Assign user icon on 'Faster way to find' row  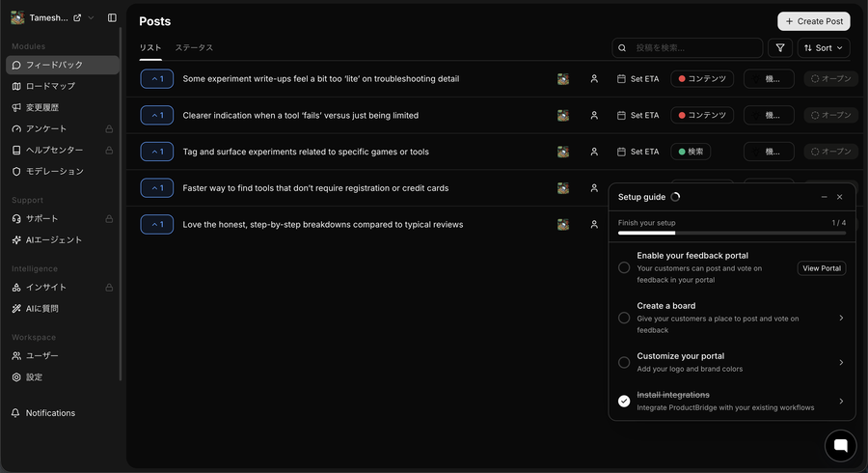(594, 188)
